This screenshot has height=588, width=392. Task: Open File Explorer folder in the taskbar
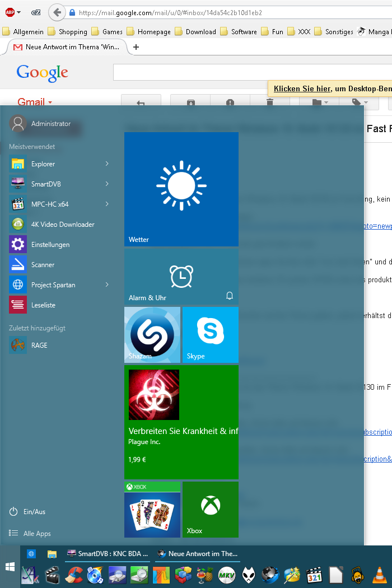[52, 554]
